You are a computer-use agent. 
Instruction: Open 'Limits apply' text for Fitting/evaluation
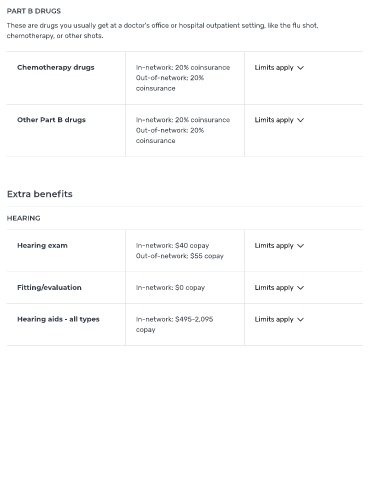pyautogui.click(x=274, y=288)
